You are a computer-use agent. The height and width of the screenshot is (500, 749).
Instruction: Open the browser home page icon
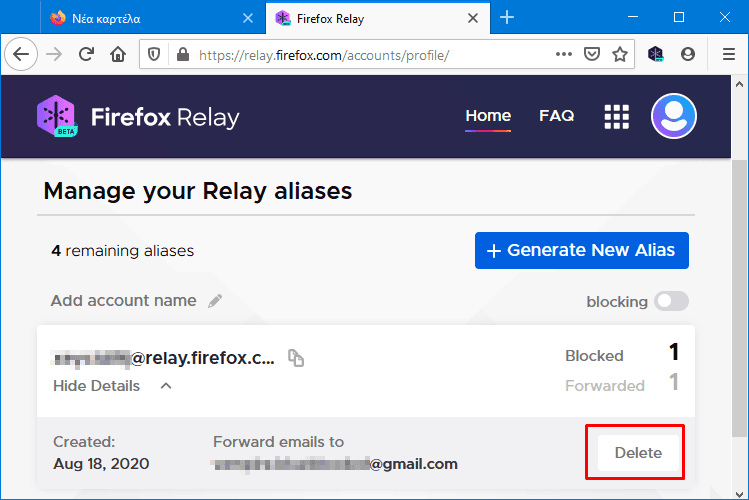pos(118,54)
